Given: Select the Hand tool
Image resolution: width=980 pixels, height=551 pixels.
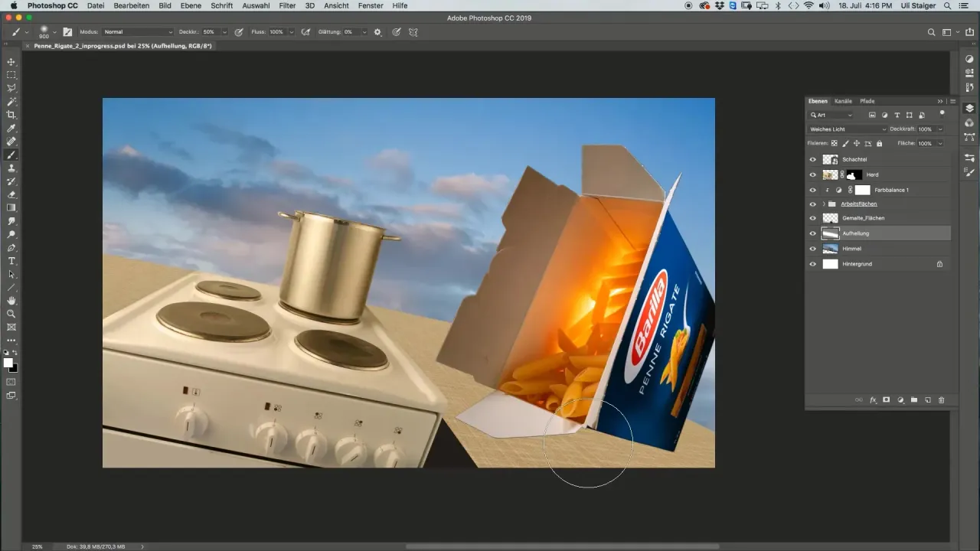Looking at the screenshot, I should 11,301.
